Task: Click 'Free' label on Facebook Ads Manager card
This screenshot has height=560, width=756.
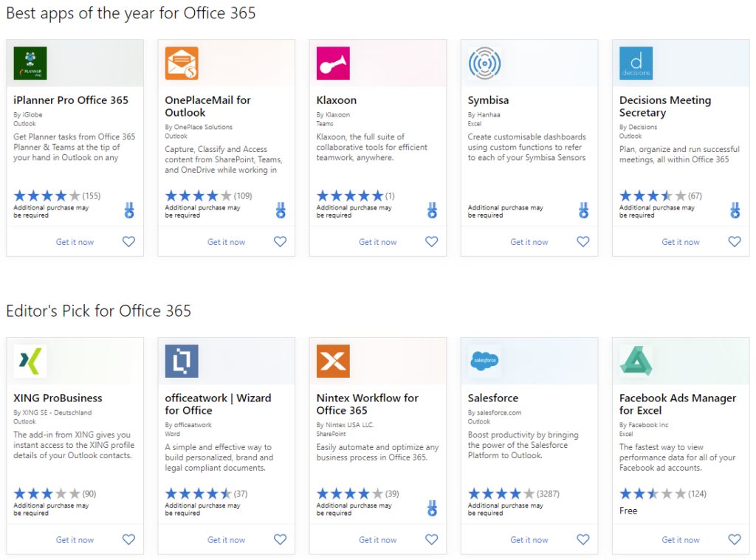Action: point(628,511)
